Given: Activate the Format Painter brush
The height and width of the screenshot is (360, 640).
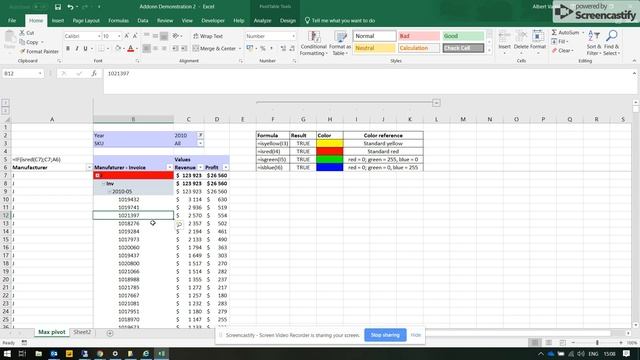Looking at the screenshot, I should point(39,51).
